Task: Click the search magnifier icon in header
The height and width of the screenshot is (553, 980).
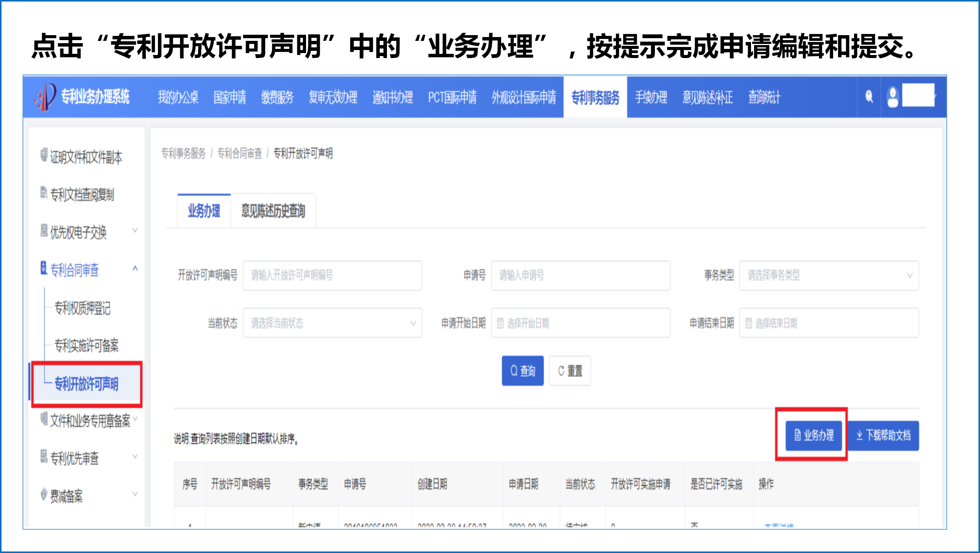Action: (x=869, y=96)
